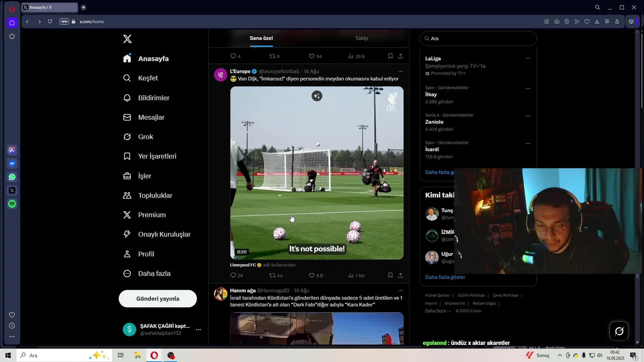644x362 pixels.
Task: Open LaLiga promoted trend options
Action: point(528,58)
